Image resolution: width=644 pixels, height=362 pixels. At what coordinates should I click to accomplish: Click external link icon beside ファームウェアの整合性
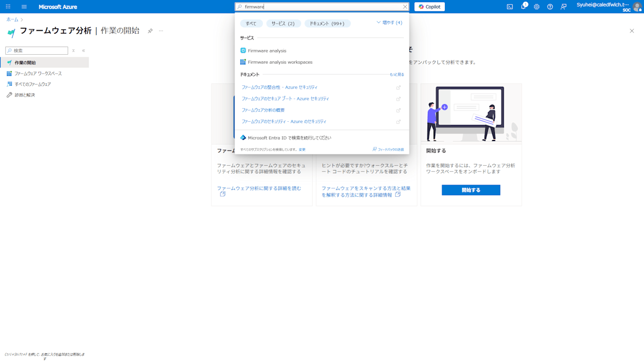(398, 87)
